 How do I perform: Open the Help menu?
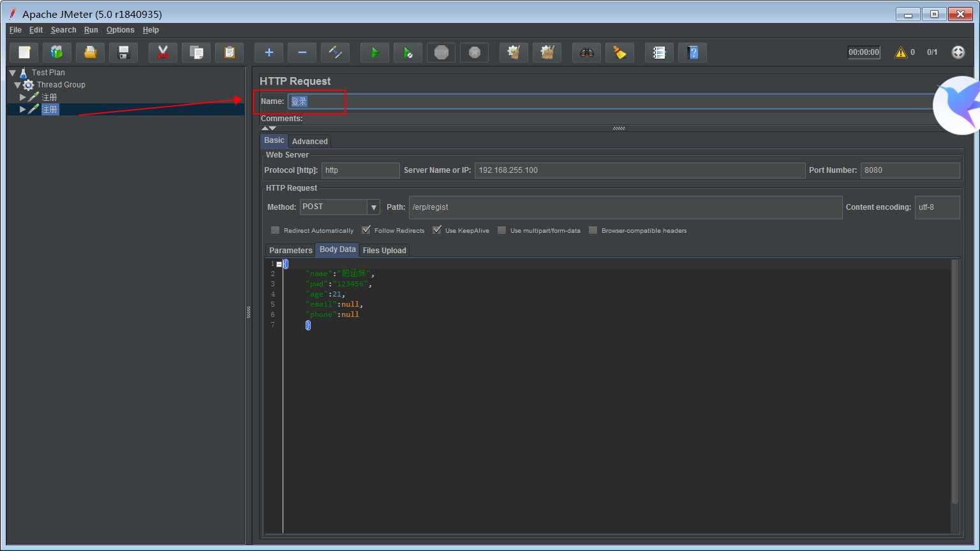click(x=151, y=30)
